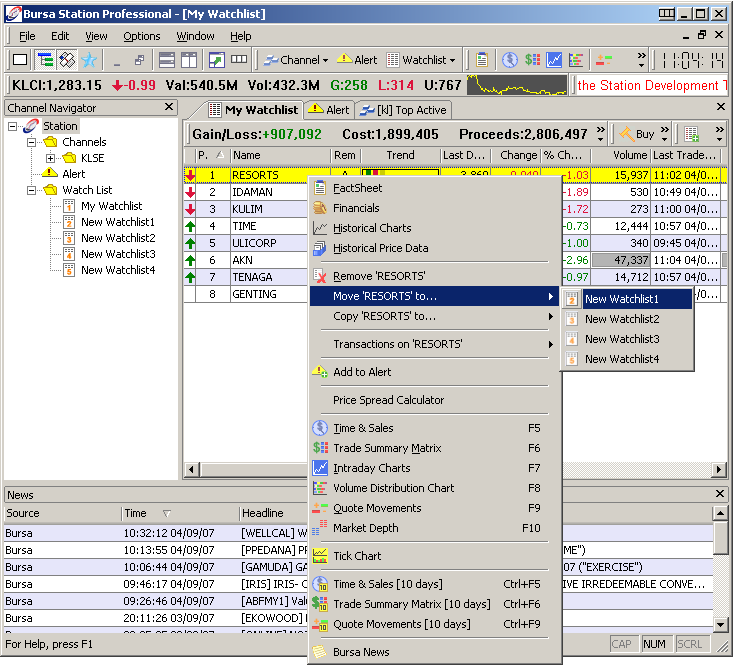Collapse the Watch List tree node
Viewport: 733px width, 665px height.
click(31, 190)
